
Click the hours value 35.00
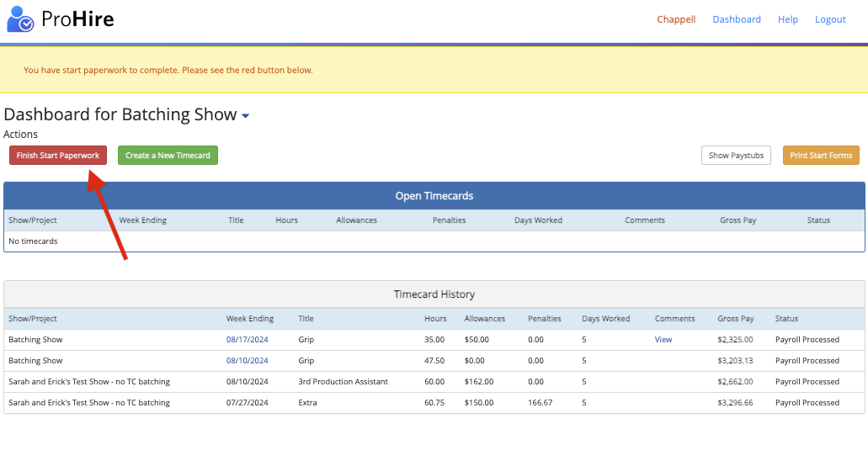click(x=434, y=340)
